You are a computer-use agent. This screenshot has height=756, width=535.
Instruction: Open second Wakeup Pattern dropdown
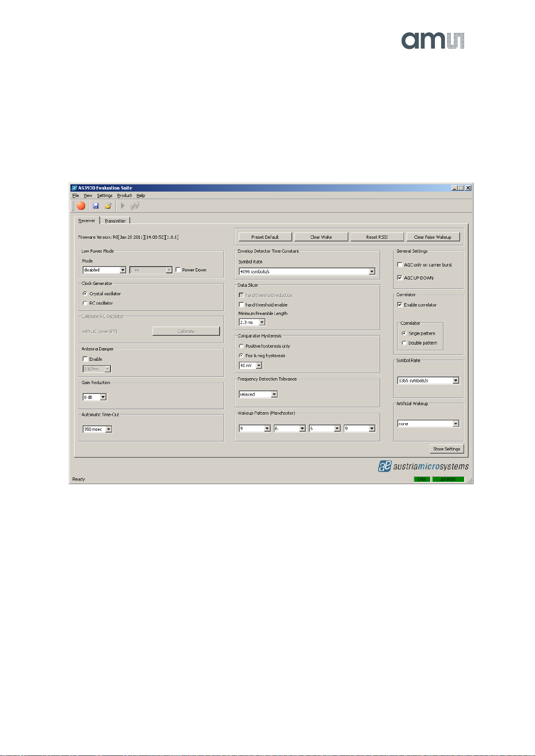pos(289,428)
